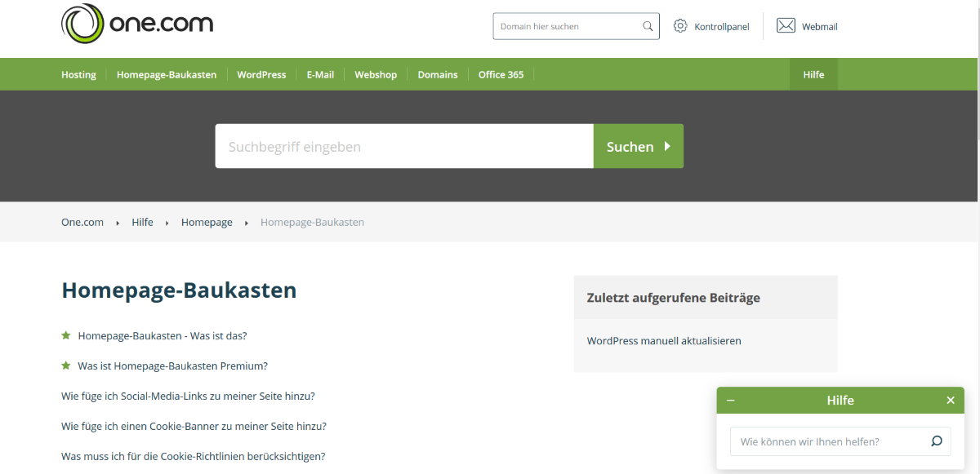The height and width of the screenshot is (474, 980).
Task: Click the 'Zuletzt aufgerufene Beiträge' heading
Action: point(674,298)
